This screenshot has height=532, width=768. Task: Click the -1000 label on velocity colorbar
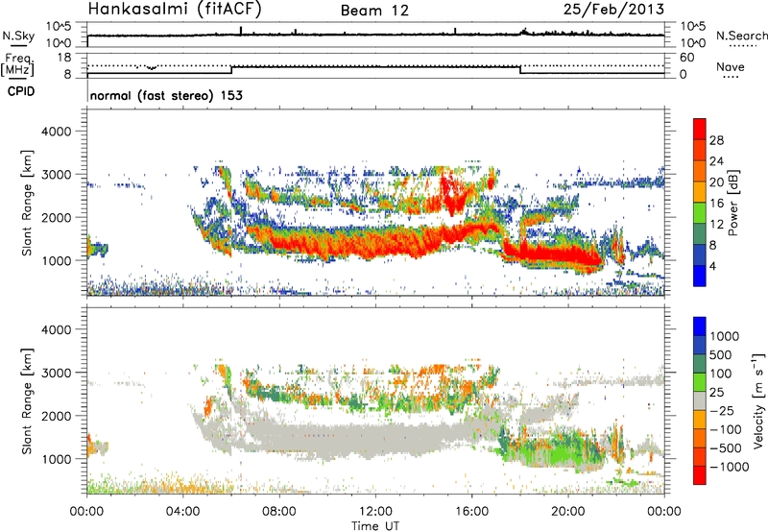(729, 467)
